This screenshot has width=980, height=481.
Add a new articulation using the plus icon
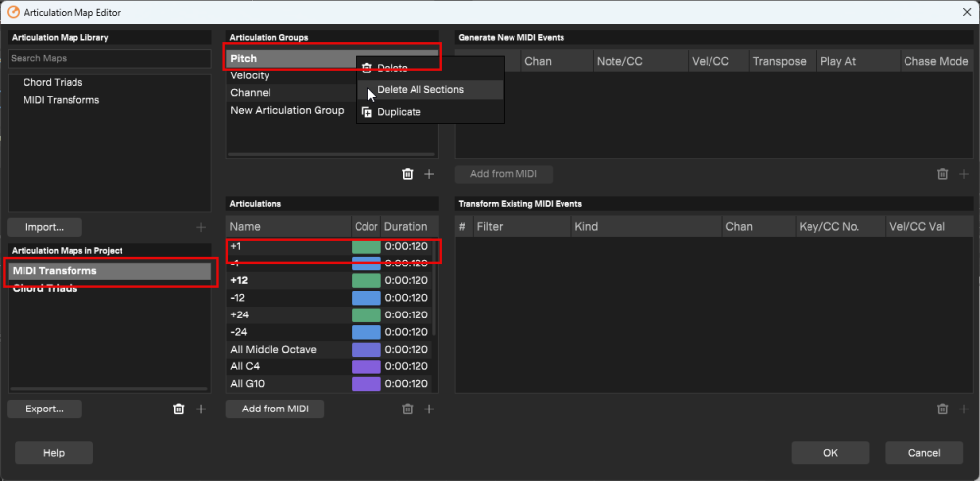(429, 409)
